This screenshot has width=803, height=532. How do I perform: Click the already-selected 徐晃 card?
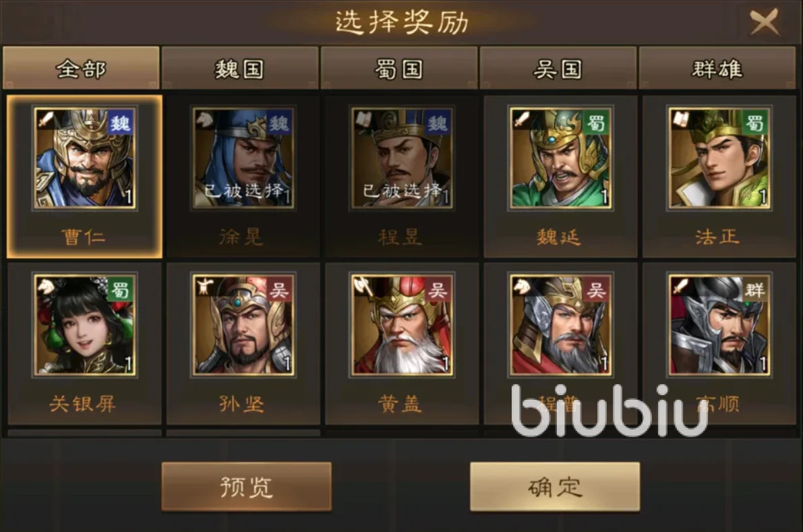[x=243, y=176]
